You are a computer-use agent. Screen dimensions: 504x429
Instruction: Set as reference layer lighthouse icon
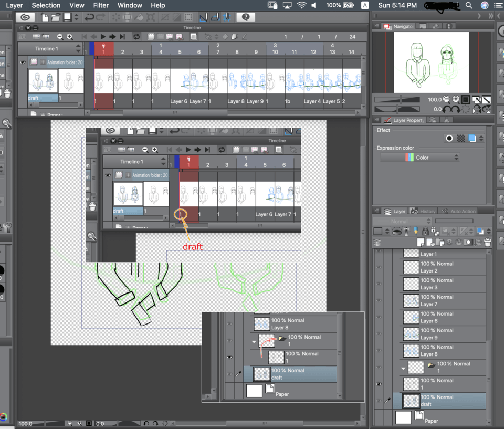pyautogui.click(x=406, y=232)
